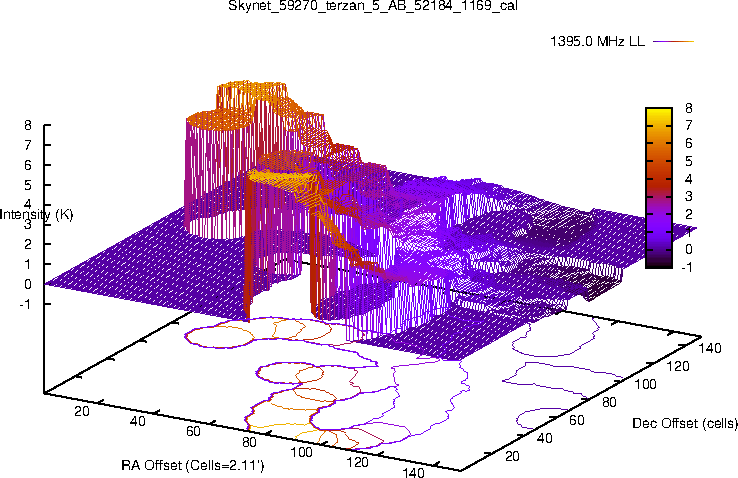Click tick 5 on the Intensity axis
The image size is (738, 478).
point(28,185)
